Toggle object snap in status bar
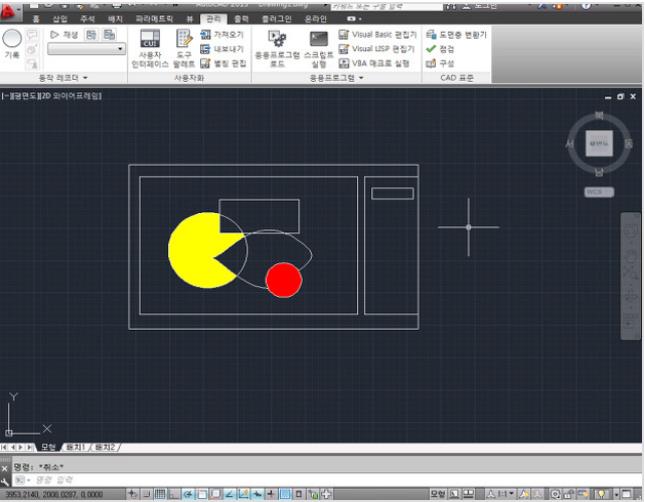This screenshot has width=645, height=502. (x=202, y=494)
